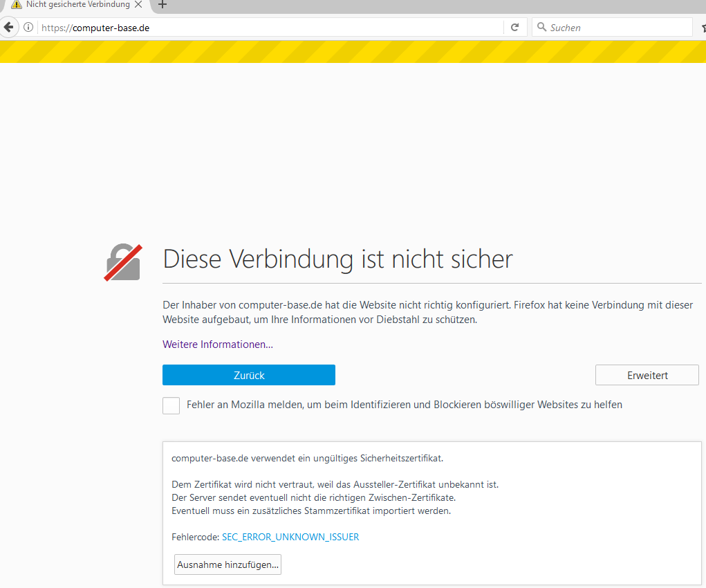The image size is (706, 588).
Task: Open 'Weitere Informationen…' link
Action: coord(218,344)
